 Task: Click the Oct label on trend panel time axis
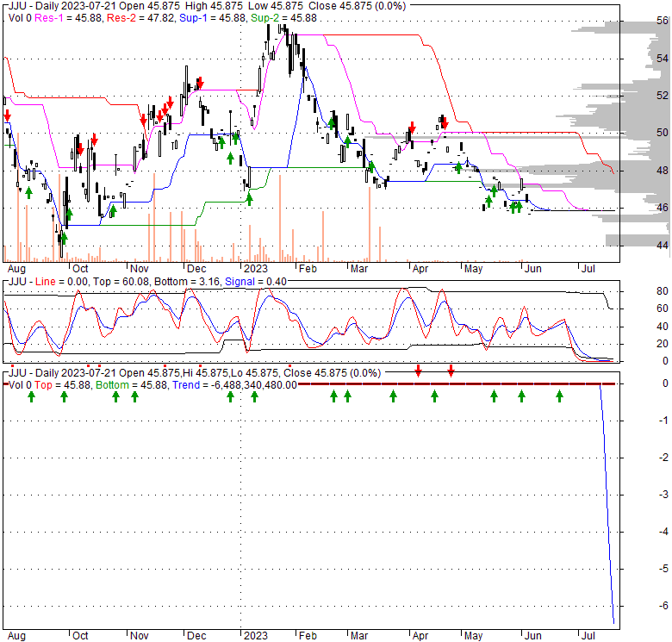pos(80,636)
